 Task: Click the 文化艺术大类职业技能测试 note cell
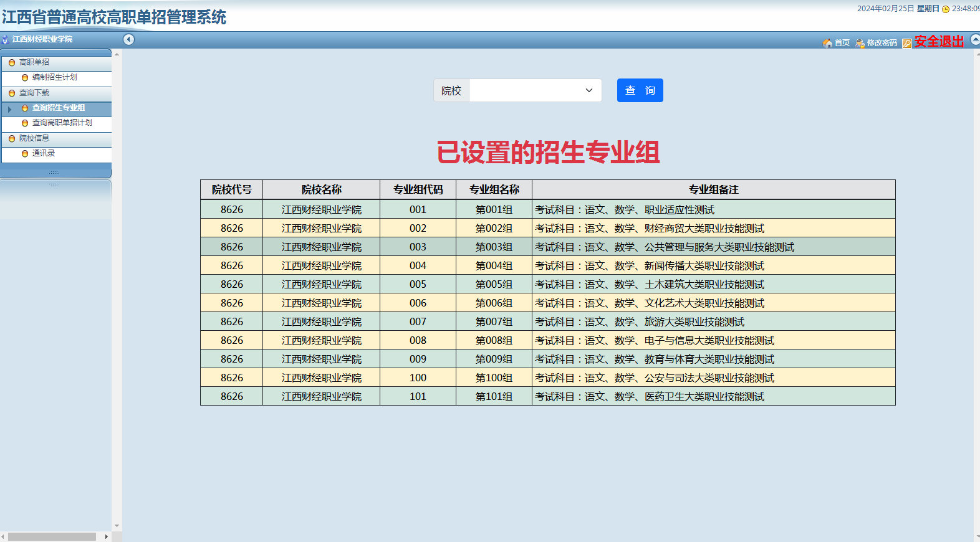coord(714,303)
